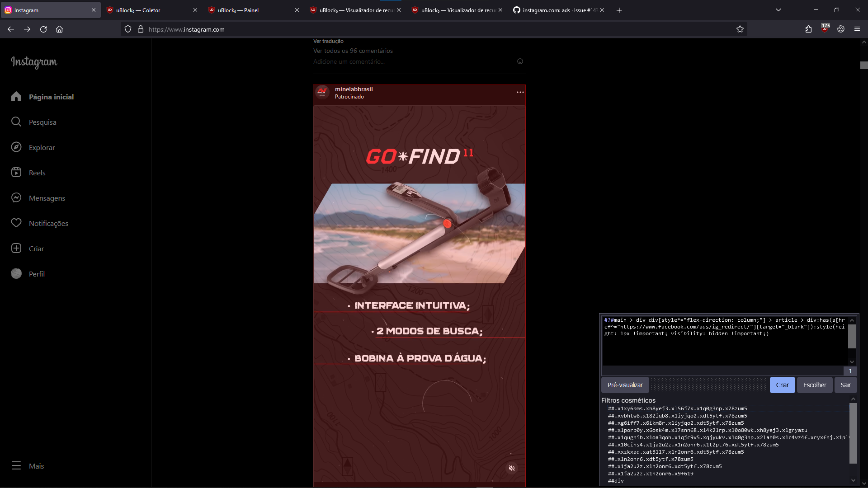The image size is (868, 488).
Task: Bookmark the page with the star icon
Action: click(x=740, y=29)
